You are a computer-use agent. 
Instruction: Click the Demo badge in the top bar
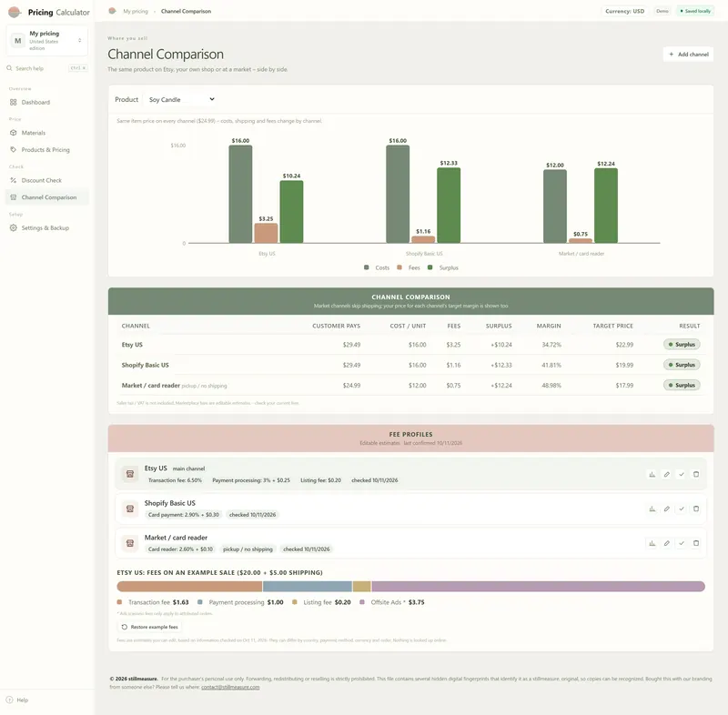tap(662, 11)
